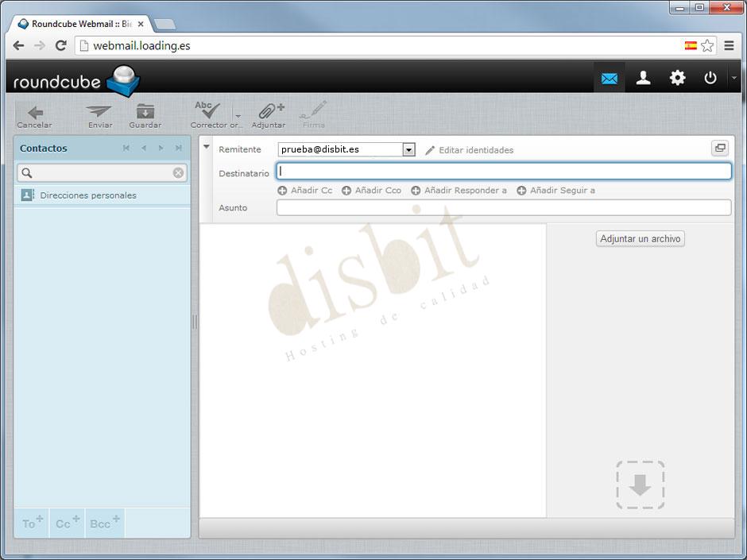Switch to the Roundcube Webmail browser tab
747x560 pixels.
[x=79, y=23]
